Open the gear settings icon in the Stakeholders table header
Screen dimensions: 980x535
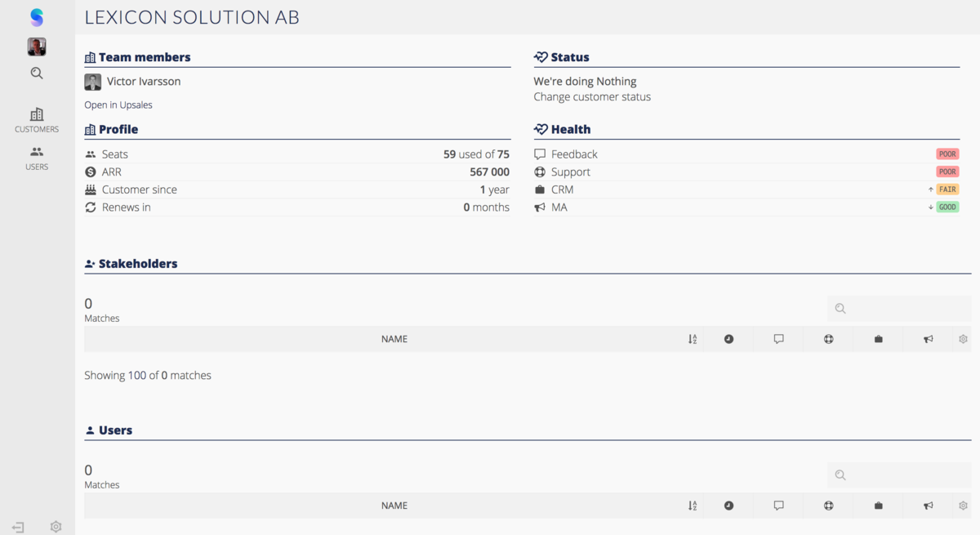coord(962,338)
